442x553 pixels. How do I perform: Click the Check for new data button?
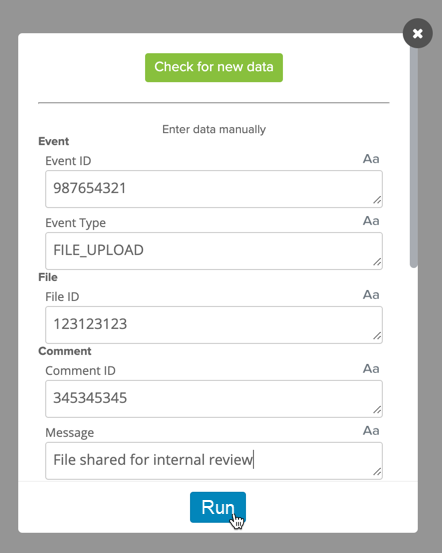tap(214, 67)
